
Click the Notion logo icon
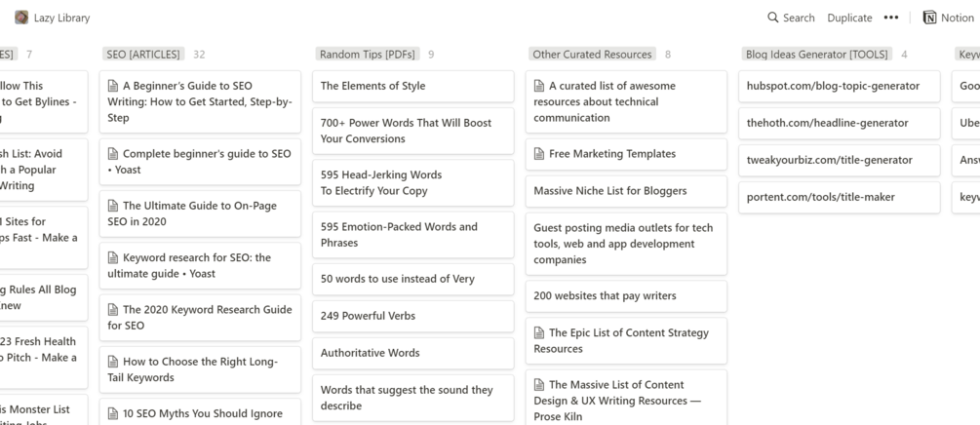pyautogui.click(x=929, y=18)
